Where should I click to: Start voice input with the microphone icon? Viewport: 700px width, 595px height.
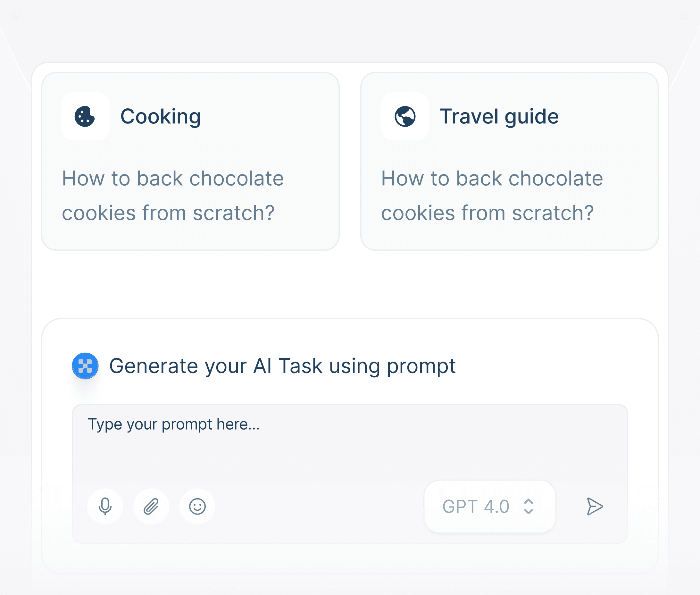105,506
